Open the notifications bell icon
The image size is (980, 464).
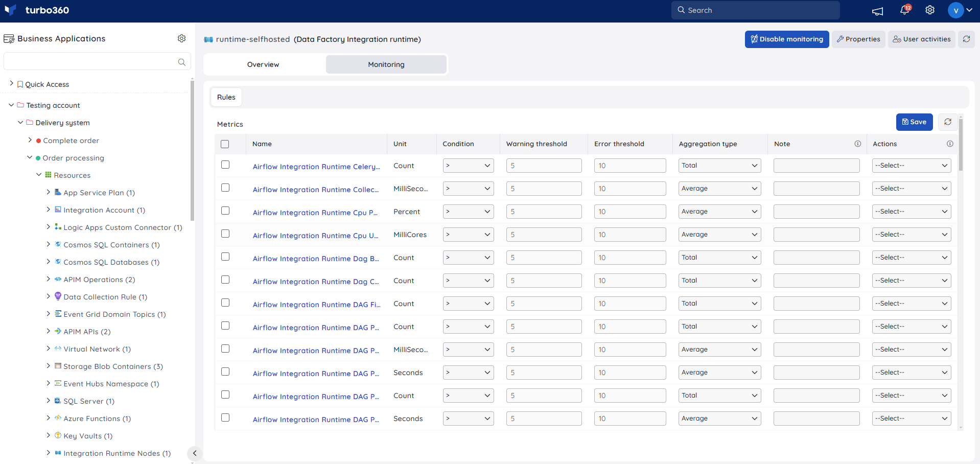click(904, 10)
